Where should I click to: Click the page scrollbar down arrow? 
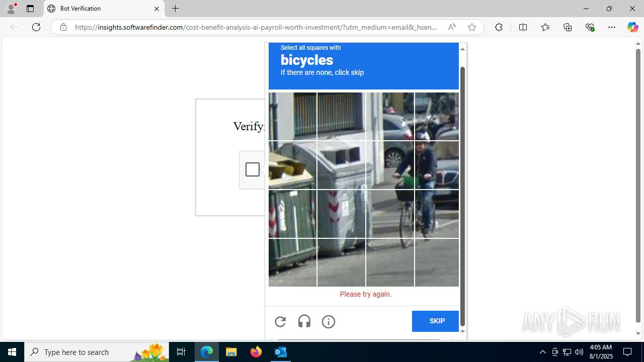[x=638, y=334]
